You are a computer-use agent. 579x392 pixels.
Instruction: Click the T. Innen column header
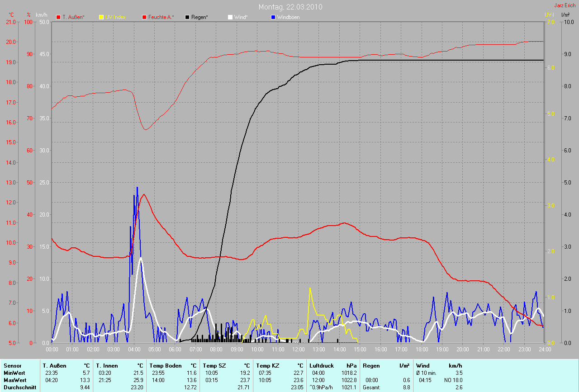tap(106, 365)
